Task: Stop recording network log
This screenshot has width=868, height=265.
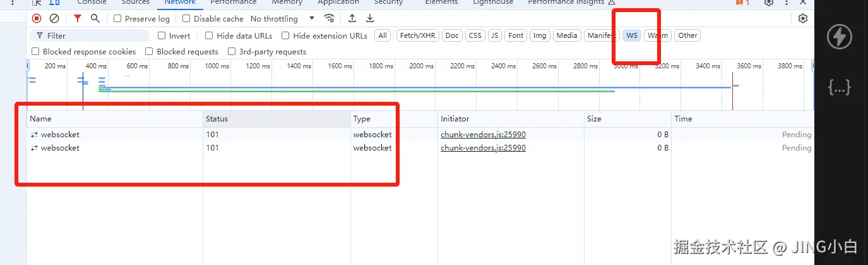Action: [x=37, y=18]
